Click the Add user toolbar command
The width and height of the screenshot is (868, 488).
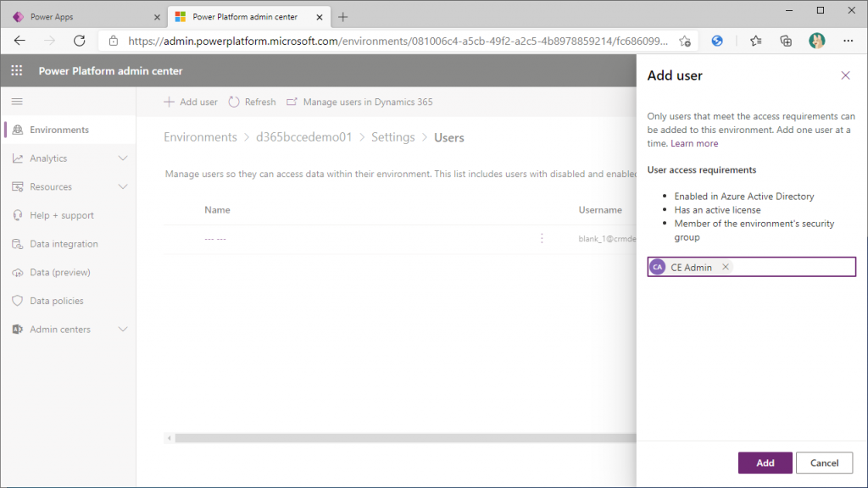click(x=191, y=102)
